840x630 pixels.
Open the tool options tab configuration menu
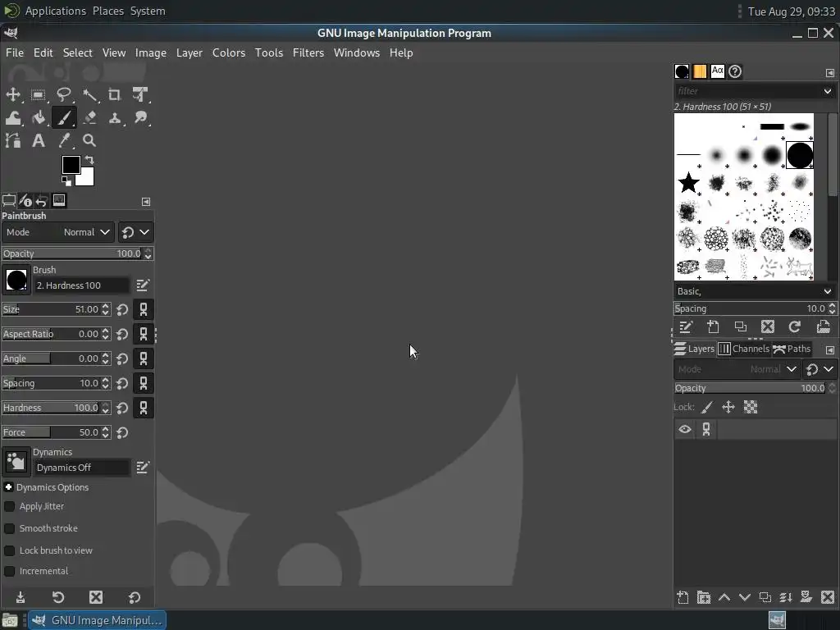point(146,202)
